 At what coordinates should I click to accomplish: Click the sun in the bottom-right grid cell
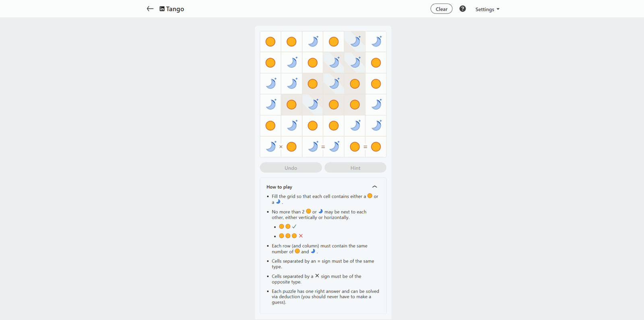[x=376, y=147]
